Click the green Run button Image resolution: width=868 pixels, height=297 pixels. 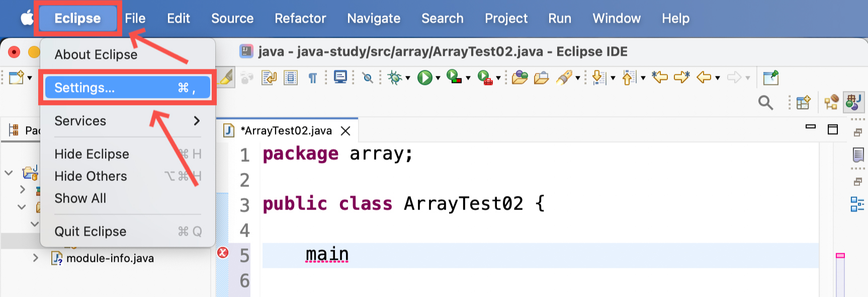coord(425,77)
